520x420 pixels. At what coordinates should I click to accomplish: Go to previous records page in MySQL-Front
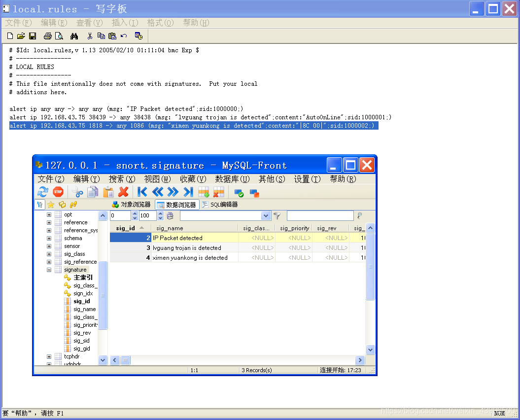pyautogui.click(x=158, y=192)
